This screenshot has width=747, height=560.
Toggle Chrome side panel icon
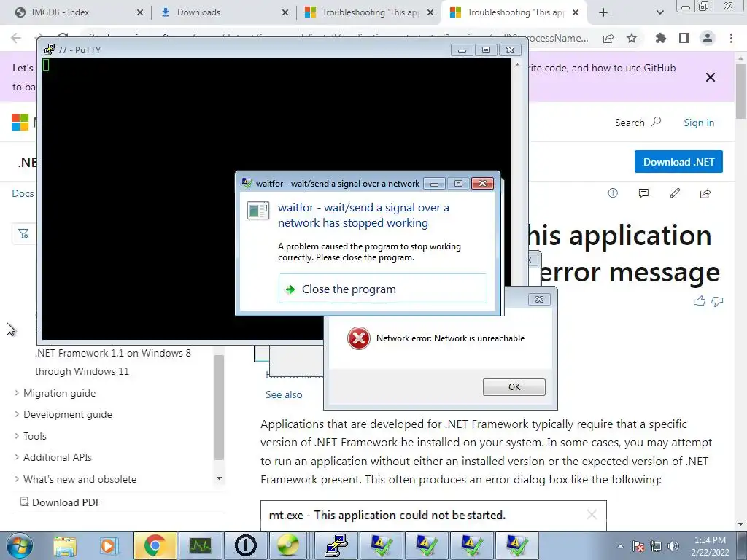684,38
